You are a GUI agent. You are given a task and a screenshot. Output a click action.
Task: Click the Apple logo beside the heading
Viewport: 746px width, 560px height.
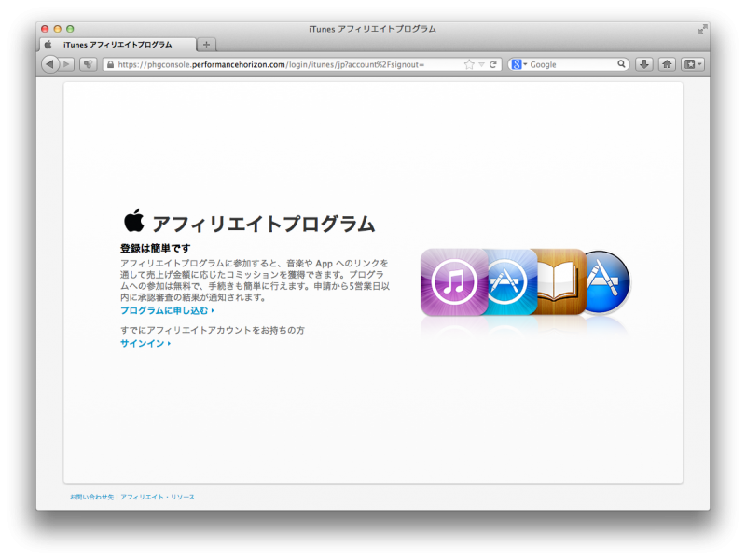134,220
